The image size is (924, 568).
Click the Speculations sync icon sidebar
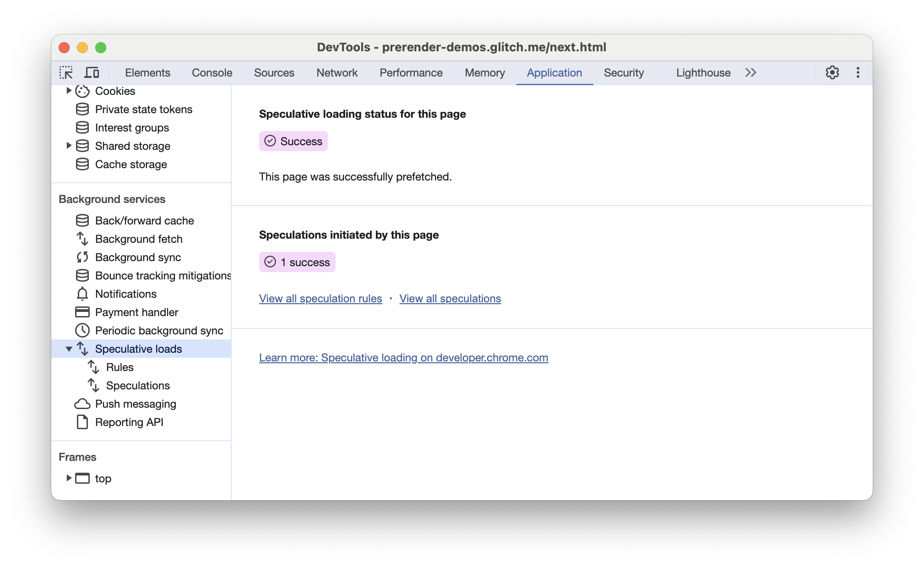95,386
